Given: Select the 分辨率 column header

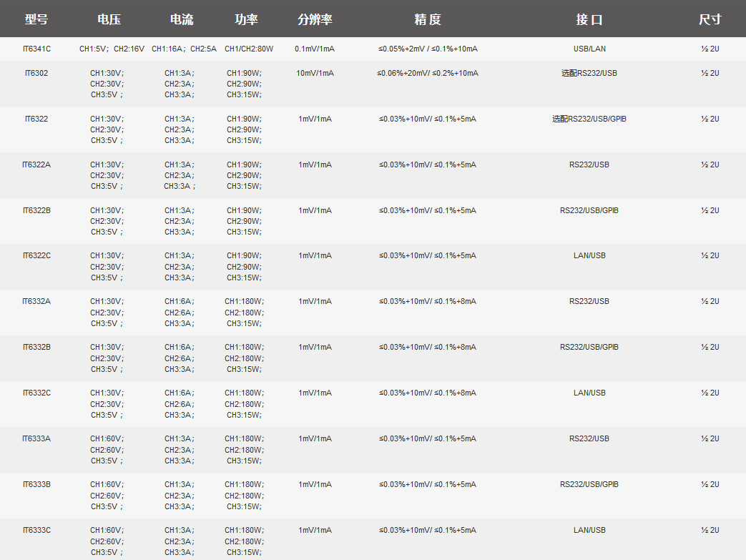Looking at the screenshot, I should (315, 19).
